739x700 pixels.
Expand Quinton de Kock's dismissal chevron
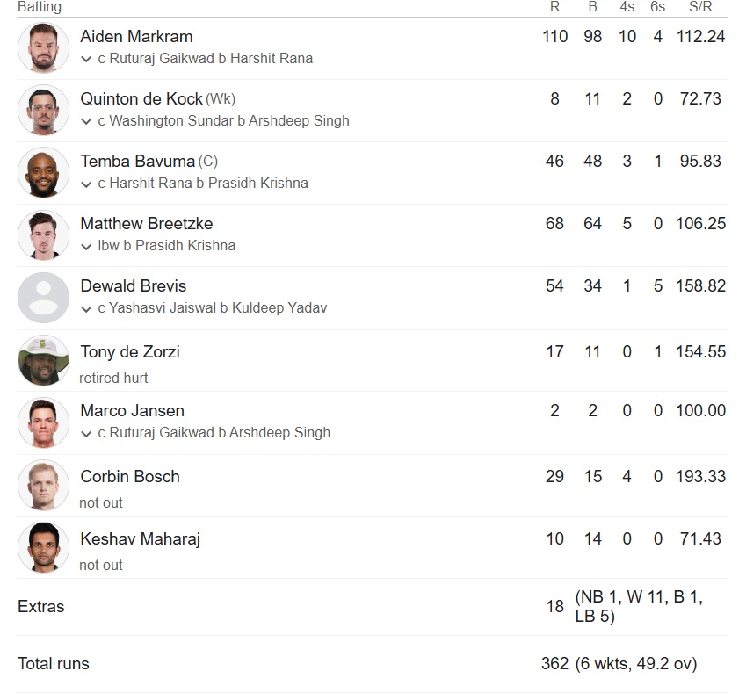pyautogui.click(x=86, y=121)
